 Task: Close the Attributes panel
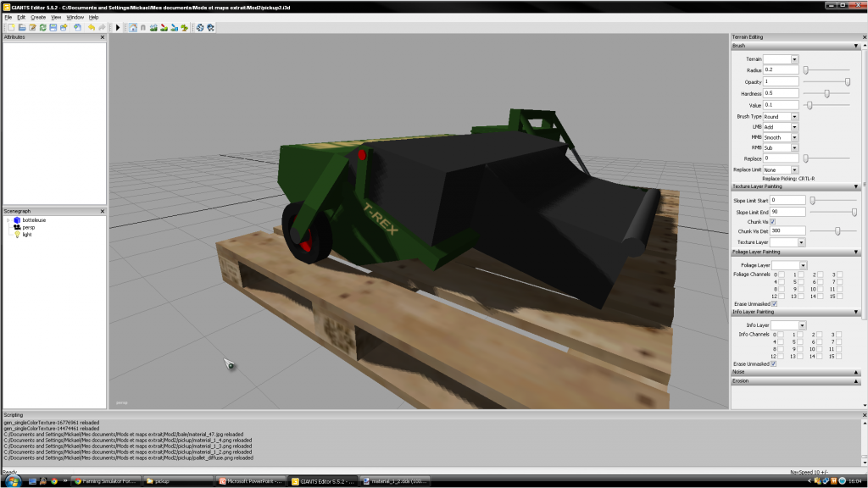pos(103,37)
